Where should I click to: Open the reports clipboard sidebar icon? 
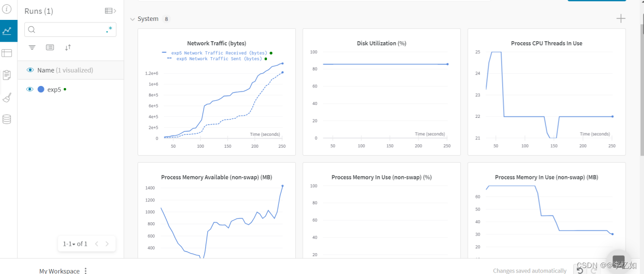7,75
